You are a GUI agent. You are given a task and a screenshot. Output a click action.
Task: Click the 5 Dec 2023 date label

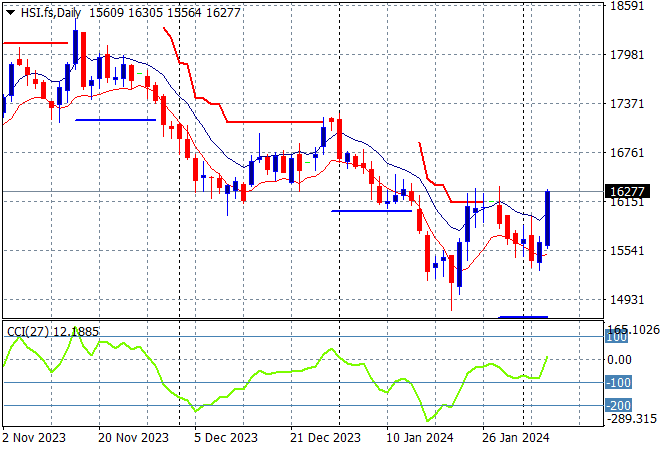224,437
